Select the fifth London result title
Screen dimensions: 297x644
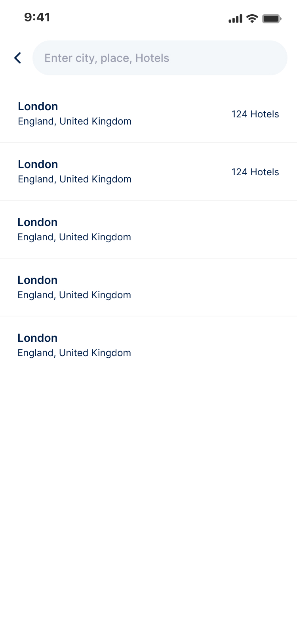pyautogui.click(x=38, y=338)
